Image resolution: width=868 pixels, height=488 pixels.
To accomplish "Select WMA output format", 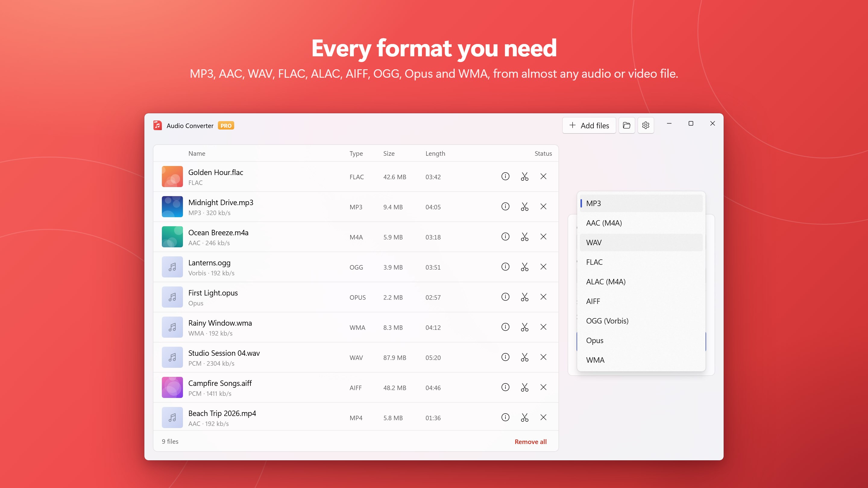I will pyautogui.click(x=641, y=360).
